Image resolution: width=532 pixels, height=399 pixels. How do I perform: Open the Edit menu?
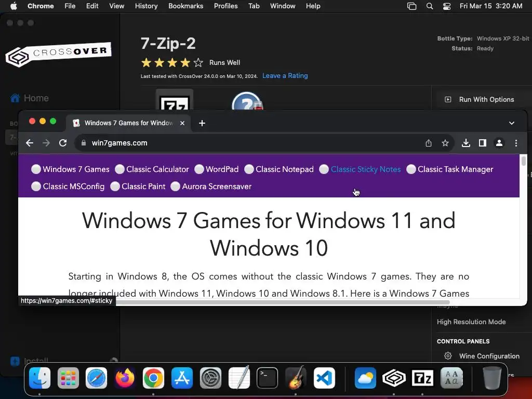click(92, 6)
